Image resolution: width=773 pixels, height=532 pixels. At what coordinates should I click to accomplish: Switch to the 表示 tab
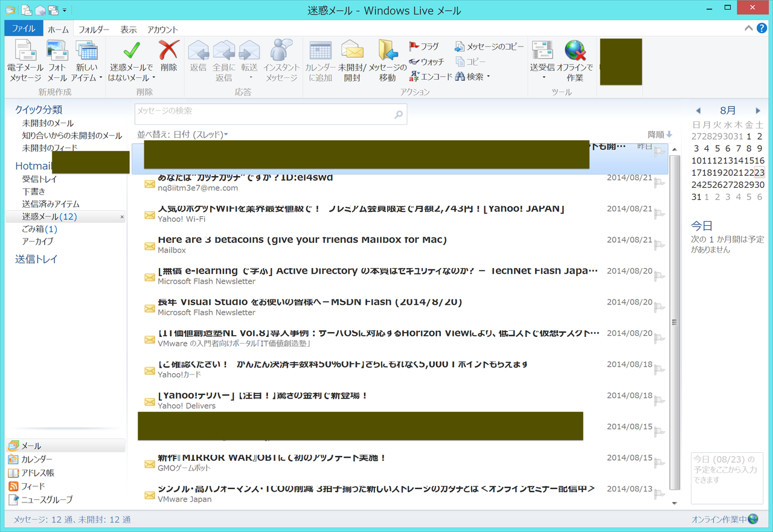(x=129, y=29)
